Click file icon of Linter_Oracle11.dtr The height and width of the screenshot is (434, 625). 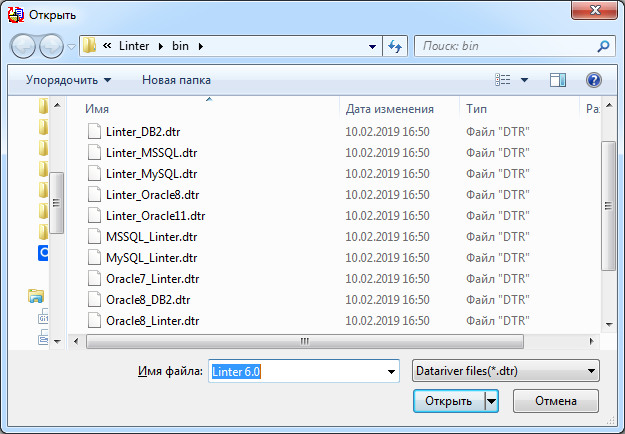coord(94,216)
